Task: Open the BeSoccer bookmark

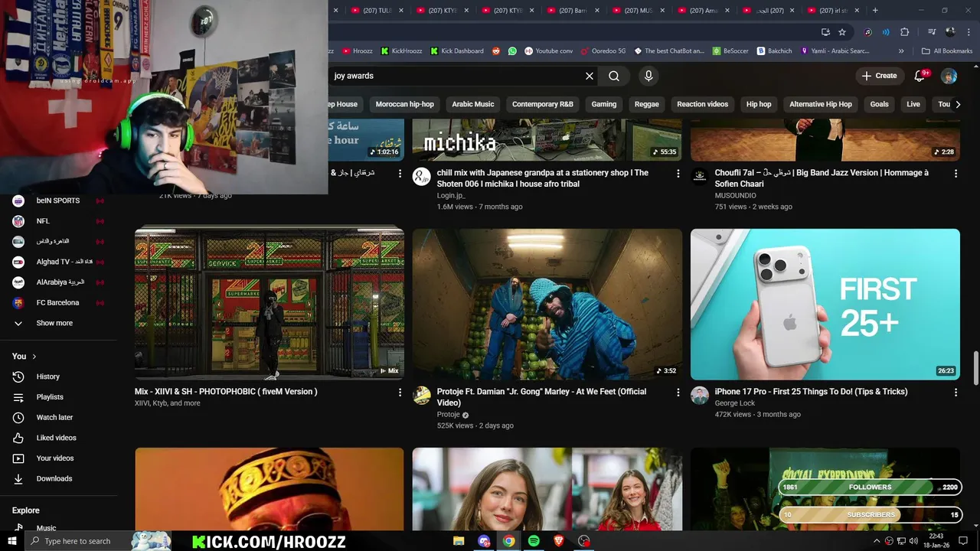Action: tap(730, 51)
